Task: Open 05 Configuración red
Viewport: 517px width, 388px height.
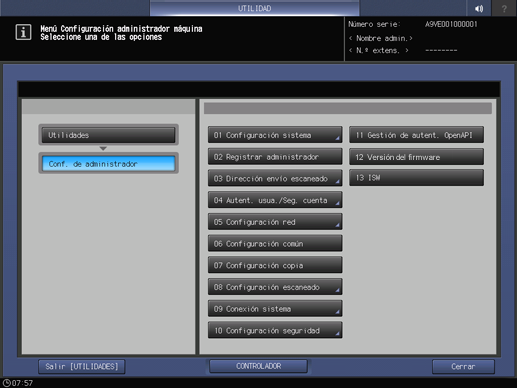Action: pyautogui.click(x=275, y=222)
